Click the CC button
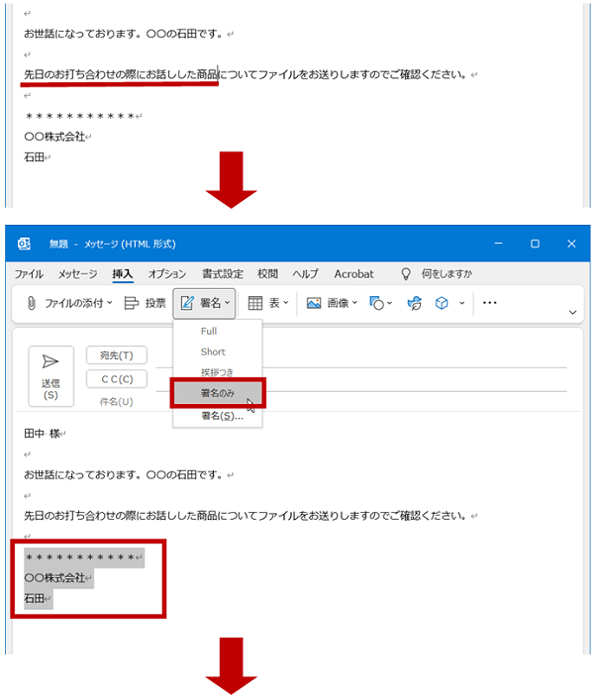 [117, 379]
